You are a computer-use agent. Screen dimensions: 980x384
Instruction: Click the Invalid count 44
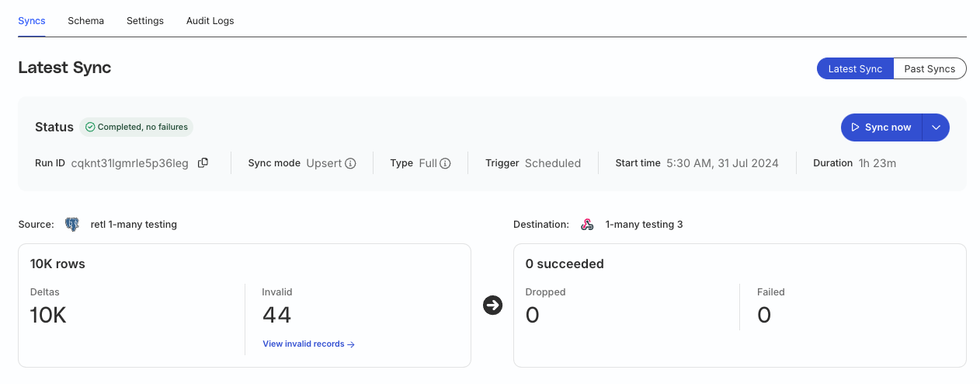[277, 315]
